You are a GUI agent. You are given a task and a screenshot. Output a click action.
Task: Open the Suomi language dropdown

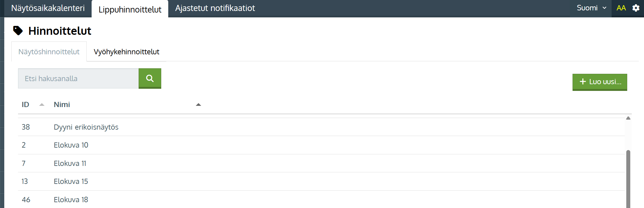591,8
